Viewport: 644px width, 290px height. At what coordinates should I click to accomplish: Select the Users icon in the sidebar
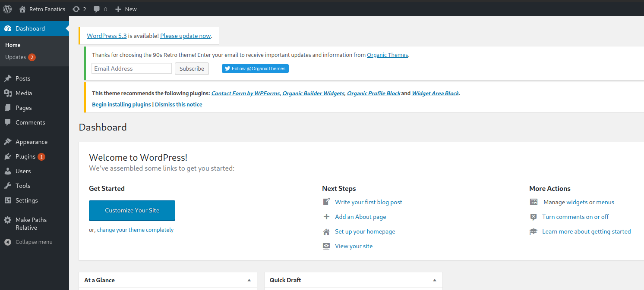pyautogui.click(x=7, y=171)
